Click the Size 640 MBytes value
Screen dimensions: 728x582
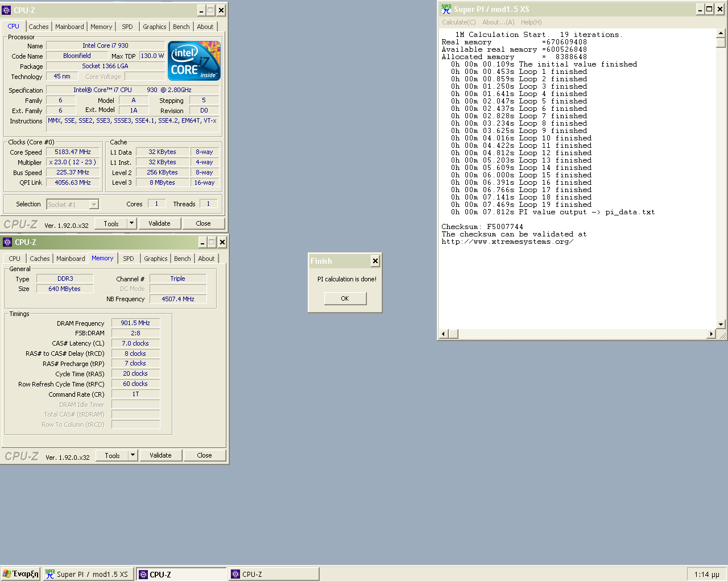(x=64, y=289)
